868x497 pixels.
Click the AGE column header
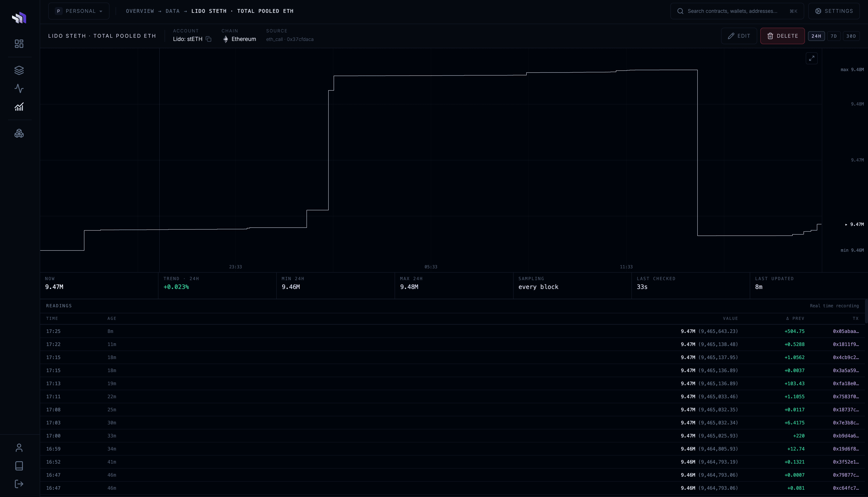point(112,318)
